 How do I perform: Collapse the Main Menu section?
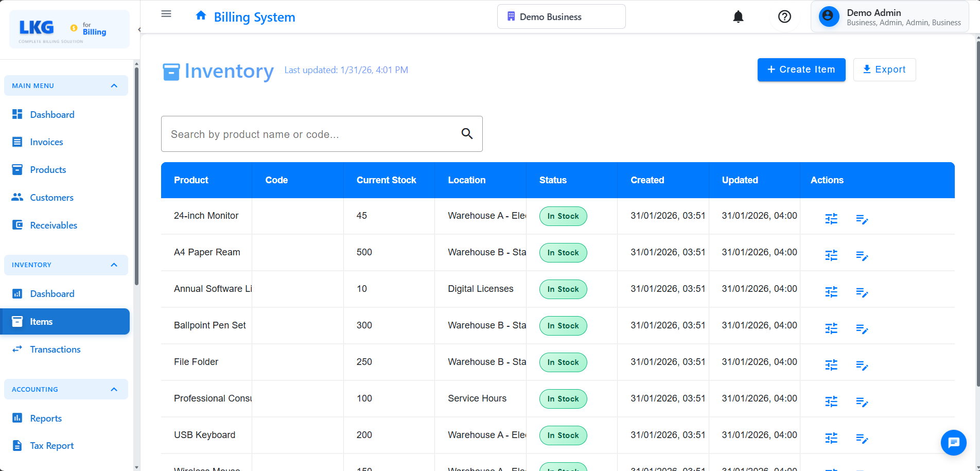coord(114,86)
